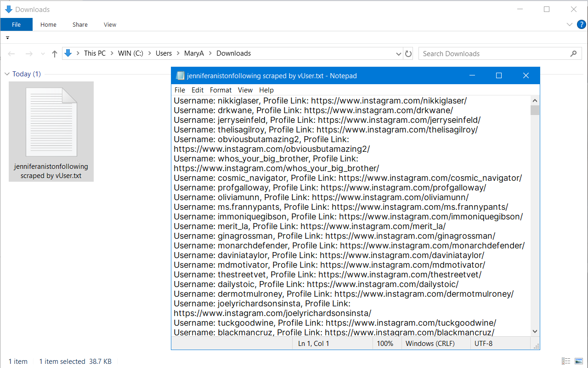Refresh the Downloads folder
Viewport: 588px width, 368px height.
(408, 54)
